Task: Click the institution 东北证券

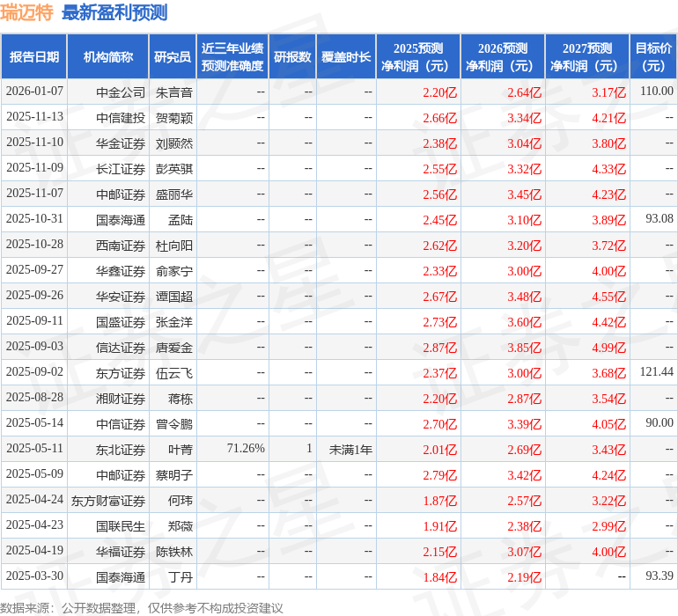Action: (121, 449)
